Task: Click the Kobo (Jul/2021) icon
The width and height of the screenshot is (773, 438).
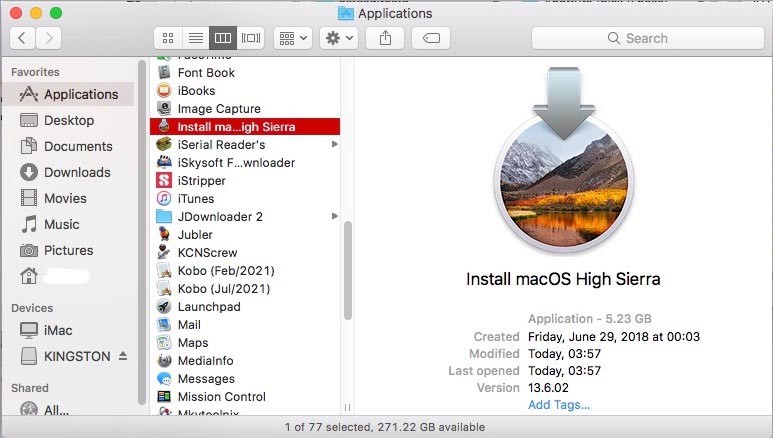Action: pyautogui.click(x=164, y=289)
